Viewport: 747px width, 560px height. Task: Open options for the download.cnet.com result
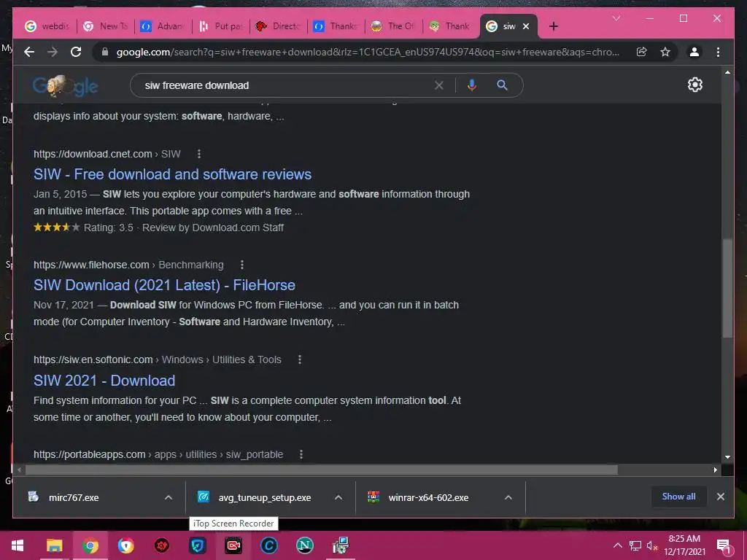[199, 154]
